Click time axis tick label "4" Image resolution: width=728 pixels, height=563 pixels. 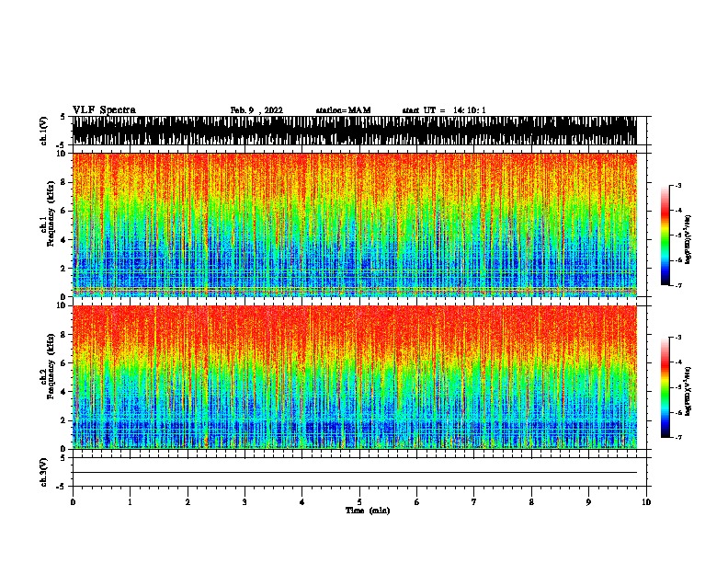302,502
